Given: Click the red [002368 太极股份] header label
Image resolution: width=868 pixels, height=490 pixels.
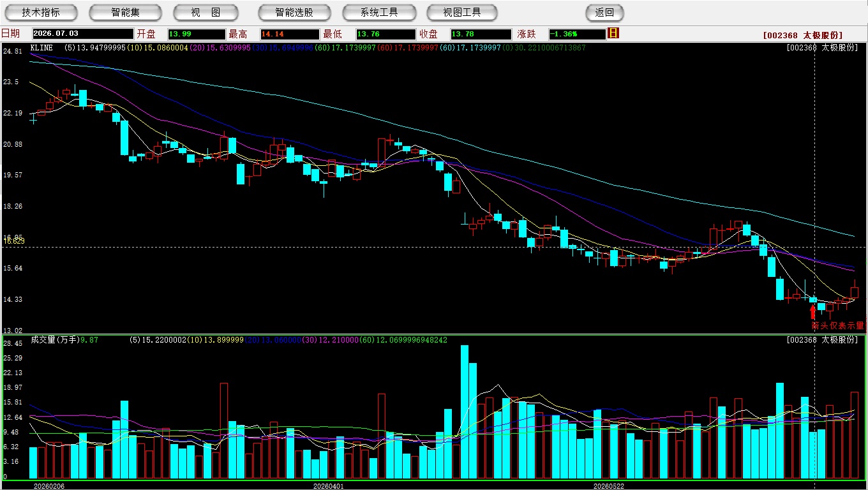Looking at the screenshot, I should coord(803,35).
